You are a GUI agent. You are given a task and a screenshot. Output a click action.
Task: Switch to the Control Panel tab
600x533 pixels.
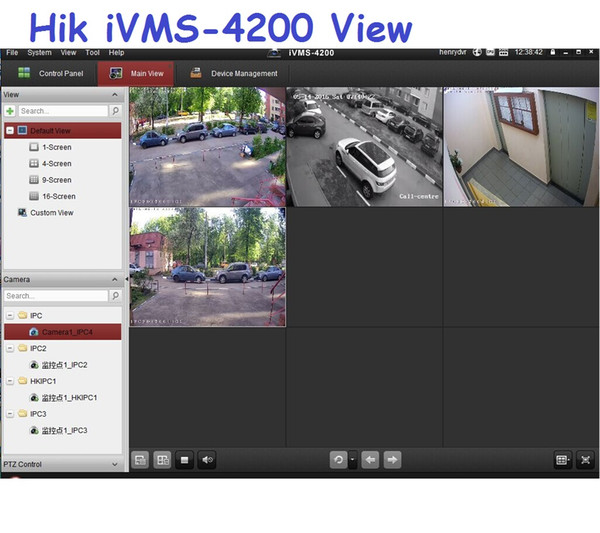[51, 73]
